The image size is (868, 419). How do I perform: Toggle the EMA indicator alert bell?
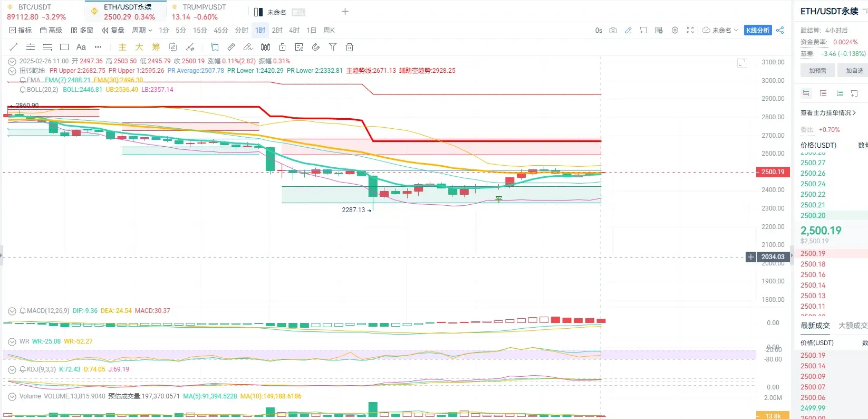pyautogui.click(x=23, y=80)
